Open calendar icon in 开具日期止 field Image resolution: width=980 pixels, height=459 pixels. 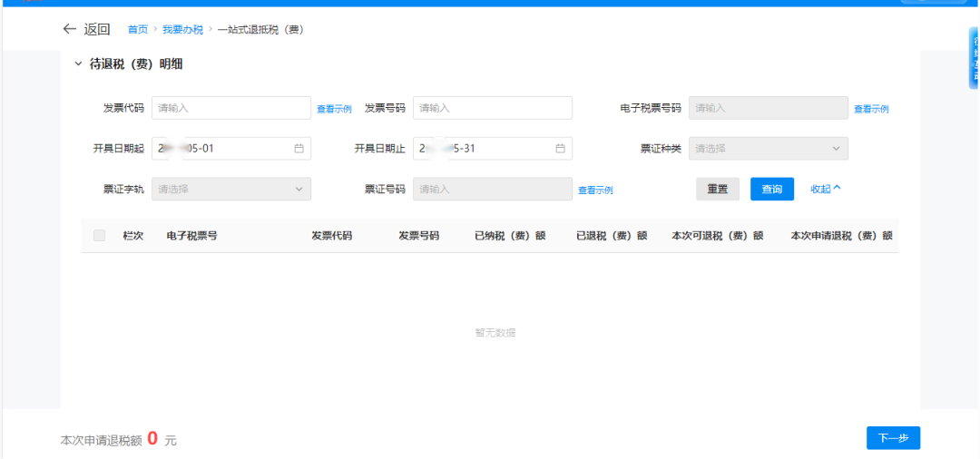click(560, 149)
